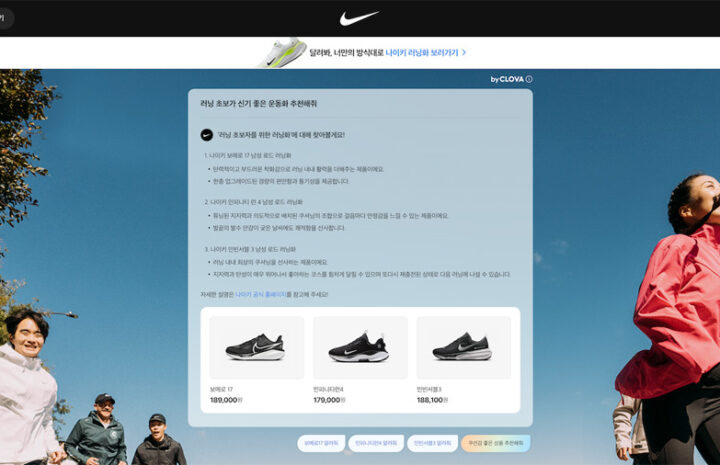Image resolution: width=720 pixels, height=465 pixels.
Task: Select the first suggestion chip about Vomero 17
Action: click(x=321, y=443)
